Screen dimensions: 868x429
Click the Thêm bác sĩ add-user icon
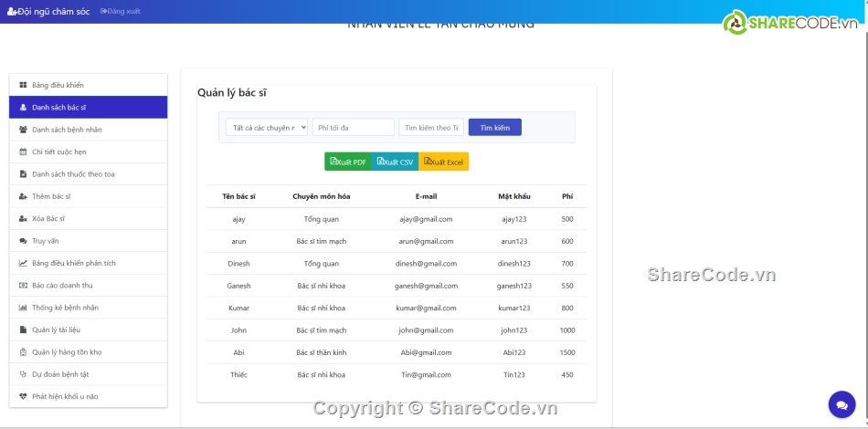(x=23, y=196)
